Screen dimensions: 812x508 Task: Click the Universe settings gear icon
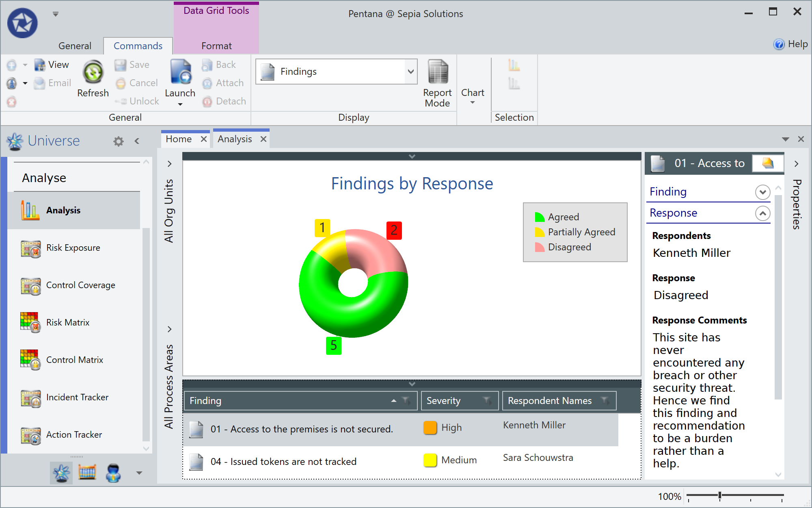point(118,141)
